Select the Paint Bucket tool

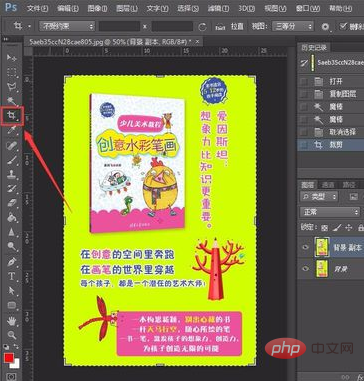coord(12,217)
